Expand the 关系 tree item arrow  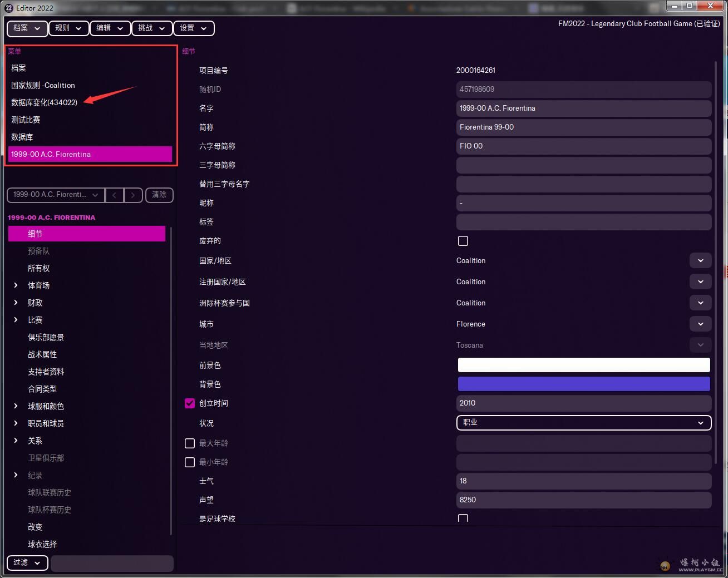click(x=16, y=441)
